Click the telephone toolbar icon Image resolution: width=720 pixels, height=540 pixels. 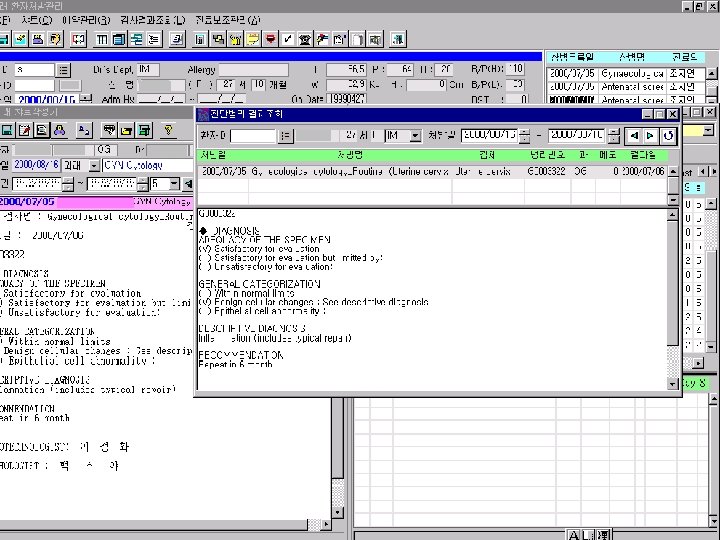click(x=305, y=39)
